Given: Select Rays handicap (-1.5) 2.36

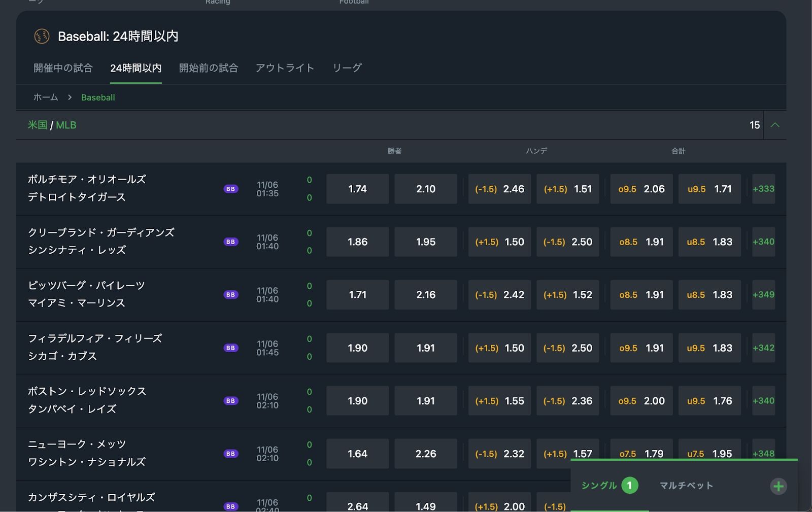Looking at the screenshot, I should (x=567, y=401).
